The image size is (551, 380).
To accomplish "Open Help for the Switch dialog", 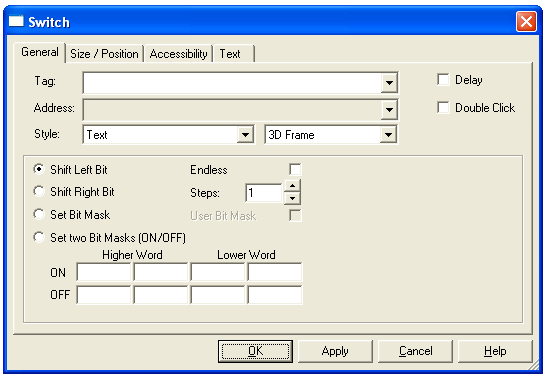I will point(495,351).
